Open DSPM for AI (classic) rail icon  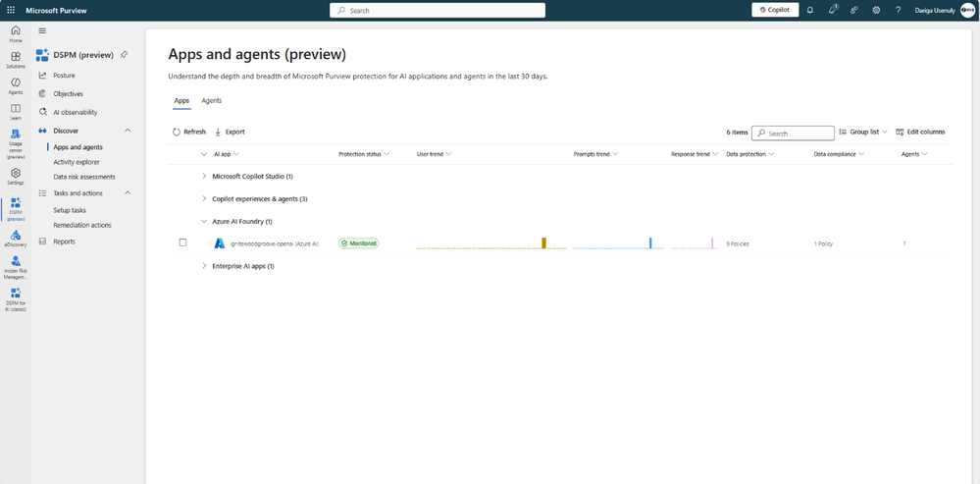click(x=16, y=299)
